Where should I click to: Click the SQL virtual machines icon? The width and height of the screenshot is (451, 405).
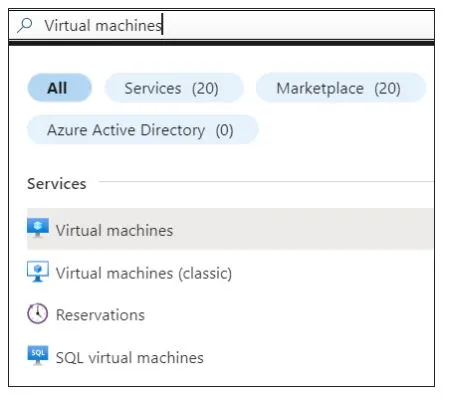[38, 355]
